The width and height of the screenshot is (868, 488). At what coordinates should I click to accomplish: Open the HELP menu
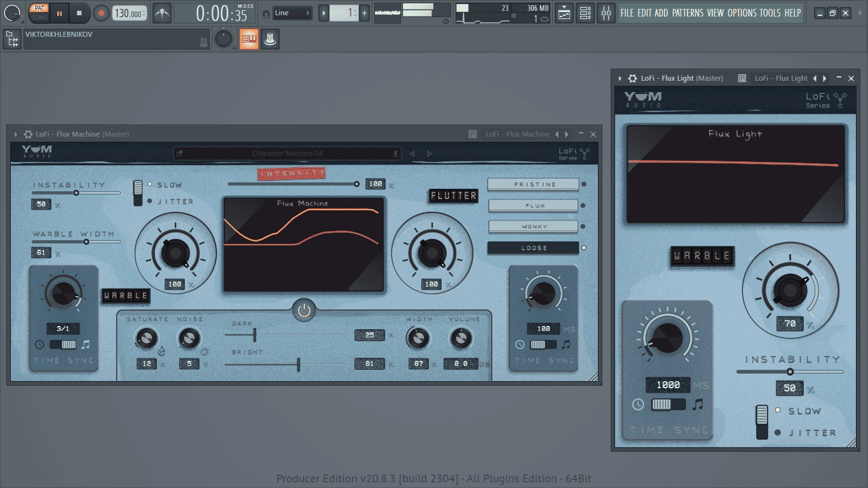click(x=792, y=13)
